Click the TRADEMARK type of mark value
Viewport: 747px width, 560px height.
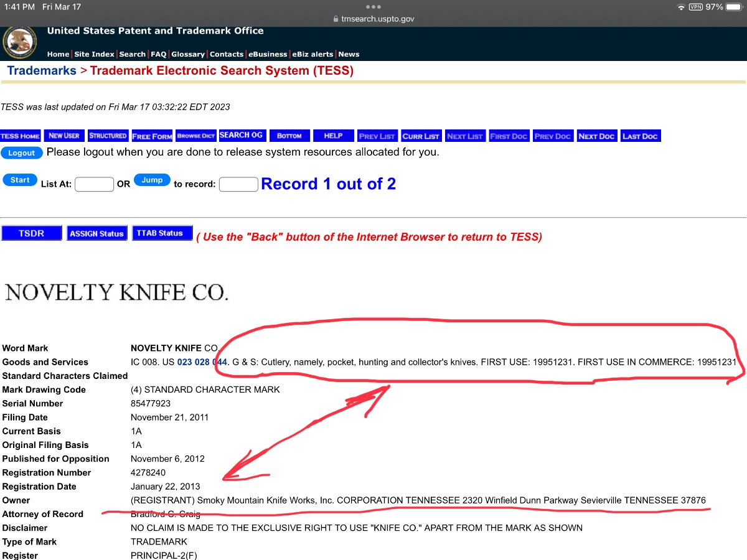pos(159,542)
